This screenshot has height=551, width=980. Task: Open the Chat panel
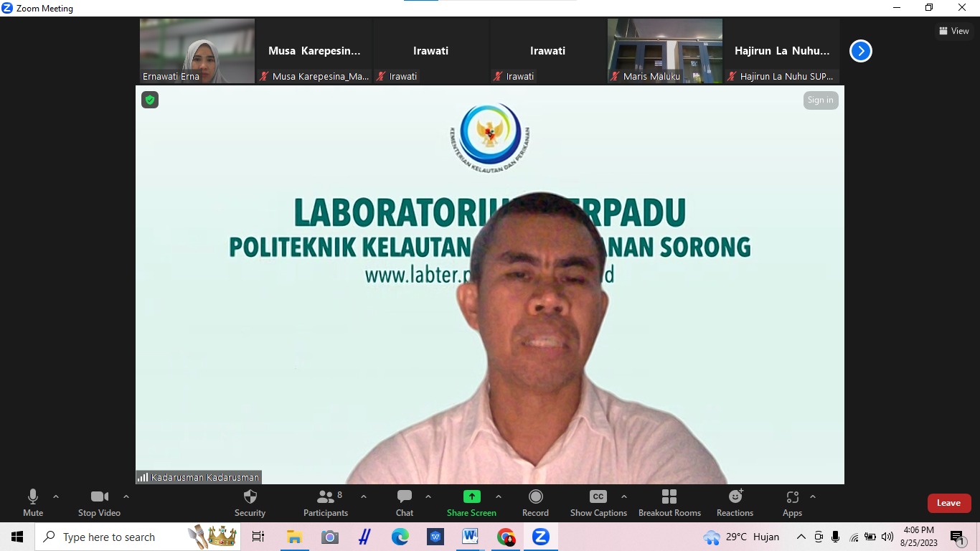(x=405, y=503)
